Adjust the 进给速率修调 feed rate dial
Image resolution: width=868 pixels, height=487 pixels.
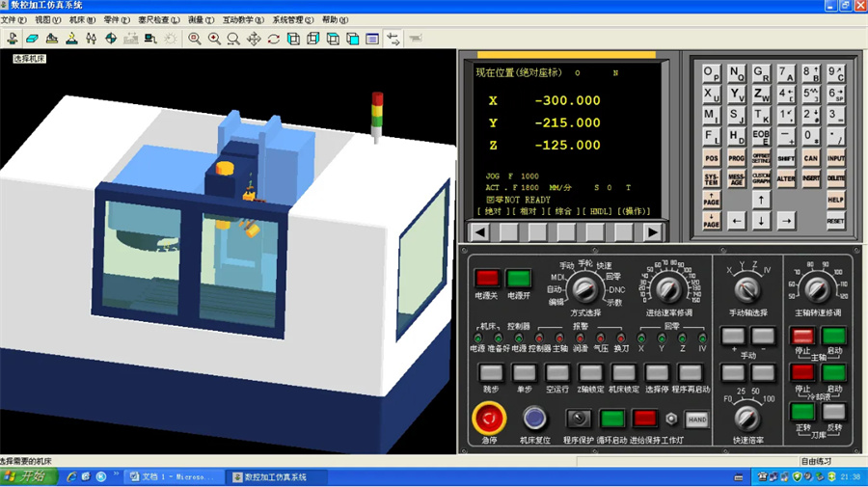[667, 287]
